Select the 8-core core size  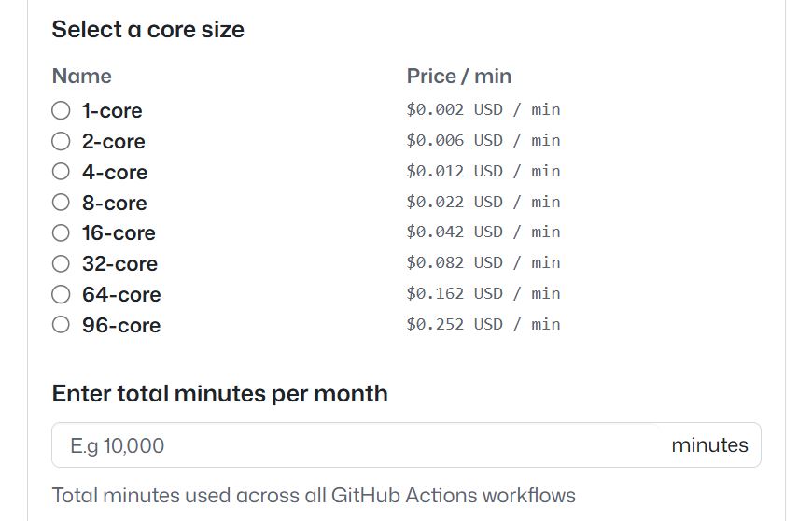(61, 203)
